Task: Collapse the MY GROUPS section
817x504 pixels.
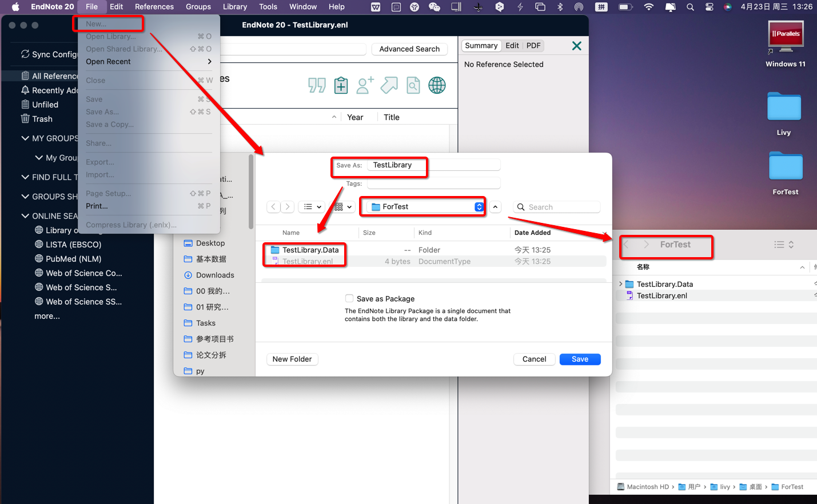Action: coord(25,138)
